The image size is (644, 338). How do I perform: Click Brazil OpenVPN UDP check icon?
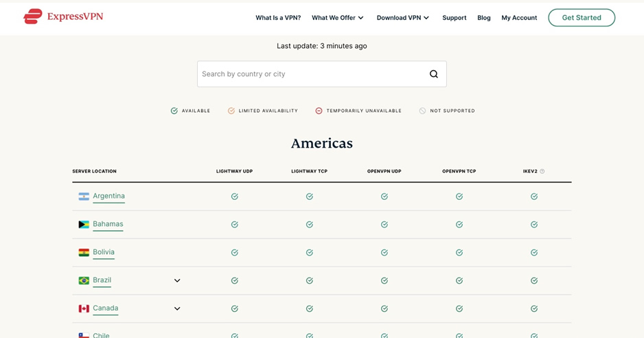click(x=384, y=280)
